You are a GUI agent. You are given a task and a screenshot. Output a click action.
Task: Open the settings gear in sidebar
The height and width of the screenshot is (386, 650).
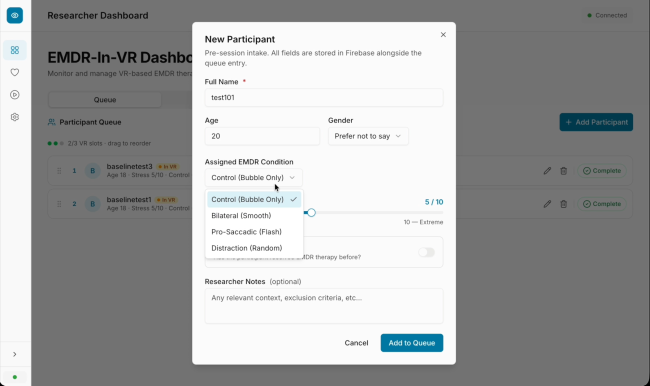coord(15,117)
